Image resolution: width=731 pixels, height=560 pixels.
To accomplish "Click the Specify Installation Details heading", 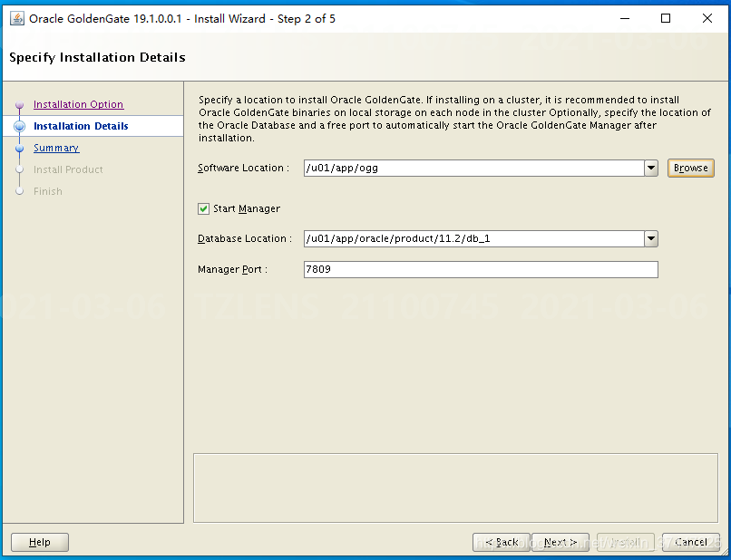I will point(97,57).
